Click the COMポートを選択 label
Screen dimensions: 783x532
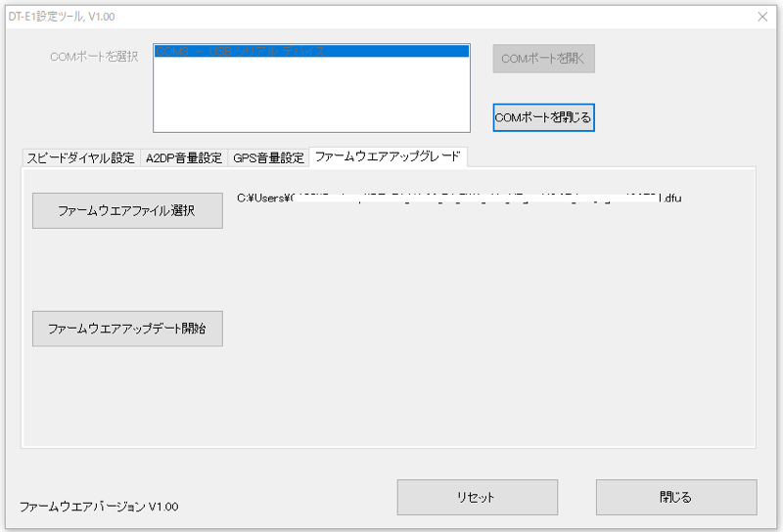94,56
